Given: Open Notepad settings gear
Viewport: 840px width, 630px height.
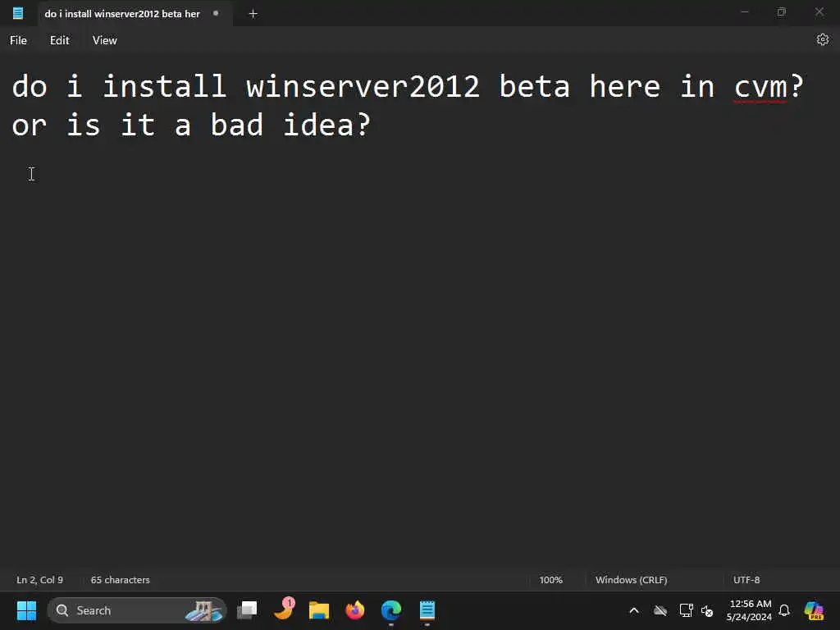Looking at the screenshot, I should click(x=822, y=39).
